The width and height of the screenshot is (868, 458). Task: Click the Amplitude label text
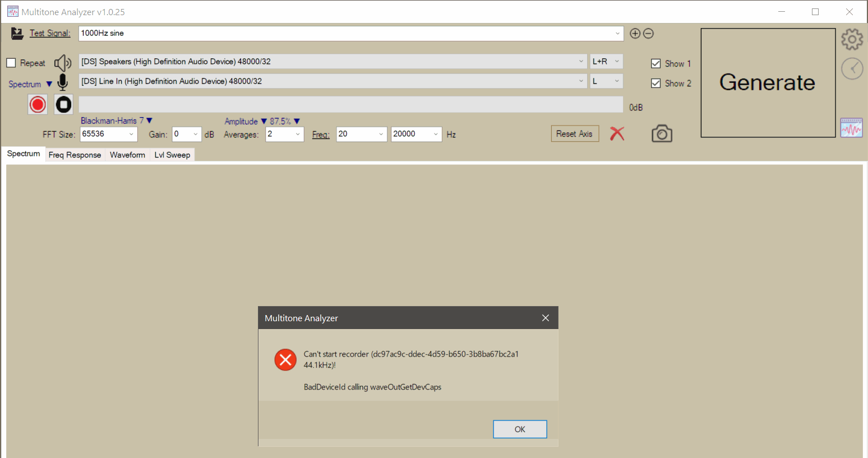tap(241, 121)
